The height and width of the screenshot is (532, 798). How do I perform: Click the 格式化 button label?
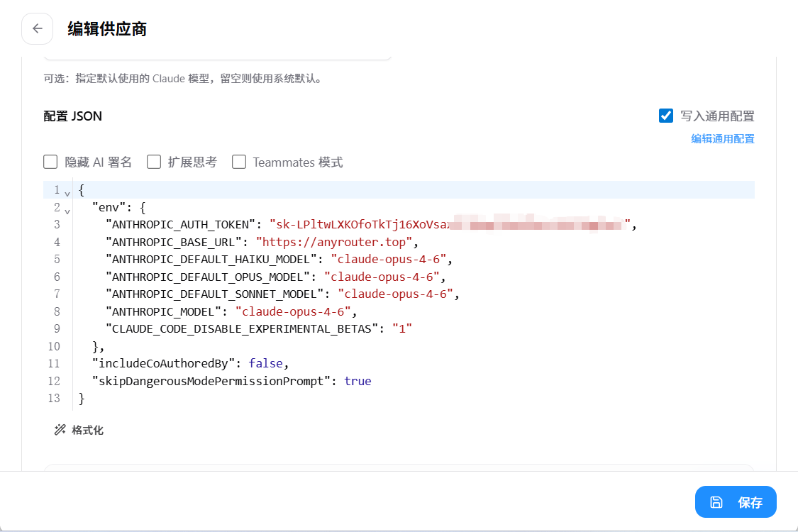click(87, 430)
